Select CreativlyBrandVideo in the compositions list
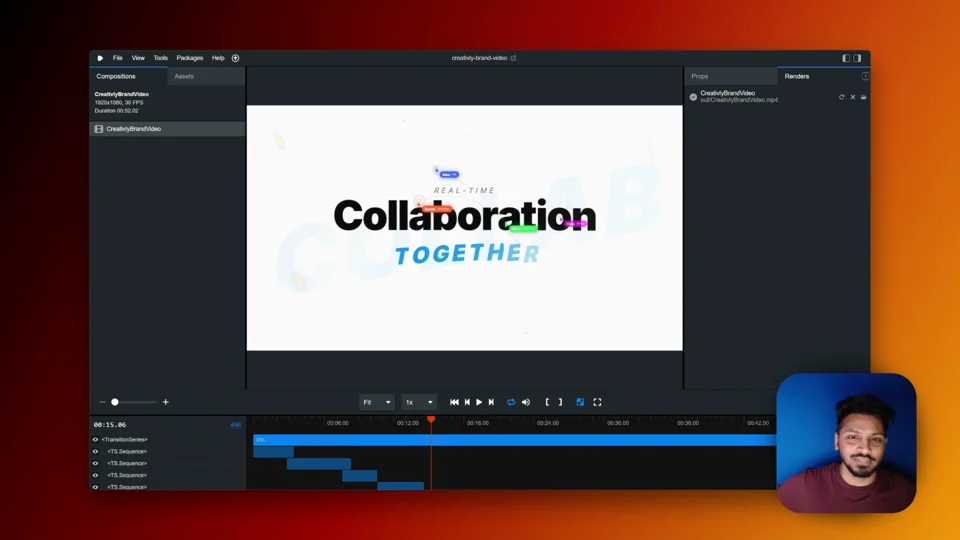Viewport: 960px width, 540px height. pyautogui.click(x=167, y=129)
